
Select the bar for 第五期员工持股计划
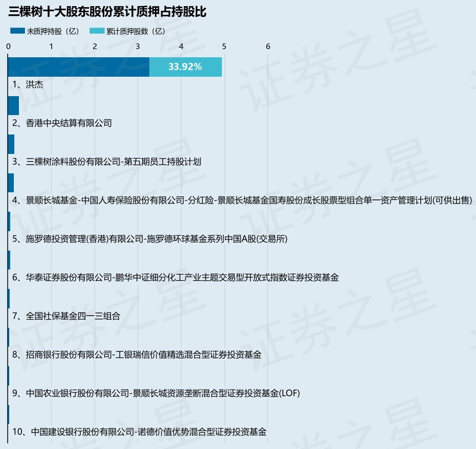(11, 144)
